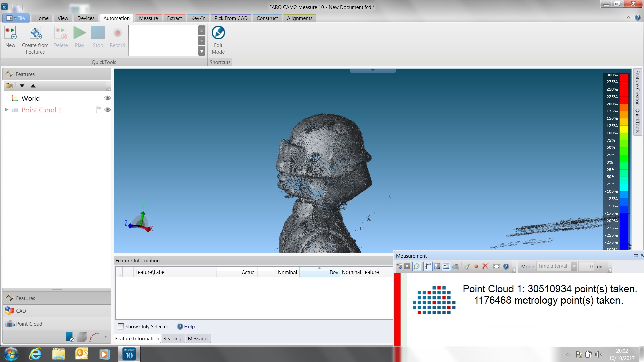644x362 pixels.
Task: Toggle the text label icon in Measurement
Action: 446,267
